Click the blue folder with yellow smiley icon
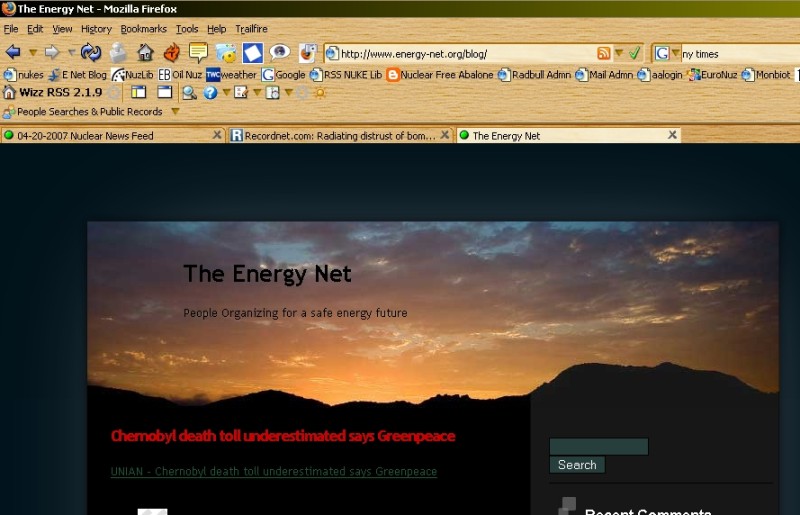The height and width of the screenshot is (515, 800). click(x=226, y=52)
